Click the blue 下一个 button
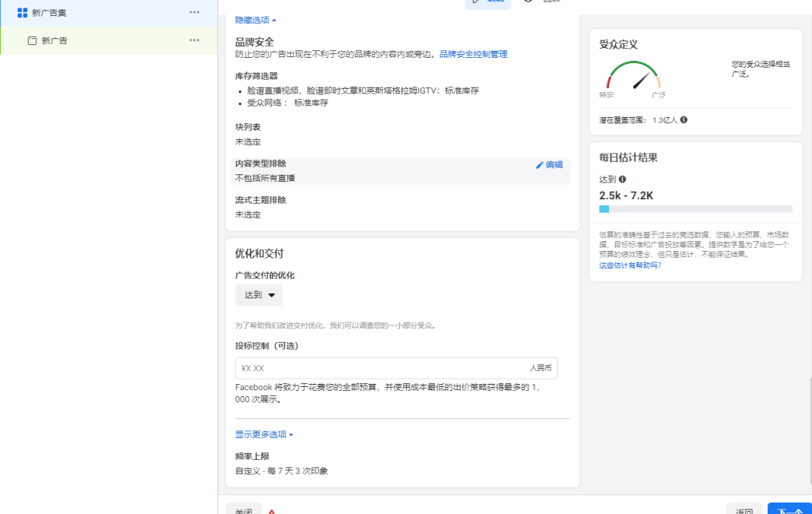The width and height of the screenshot is (812, 514). tap(789, 509)
